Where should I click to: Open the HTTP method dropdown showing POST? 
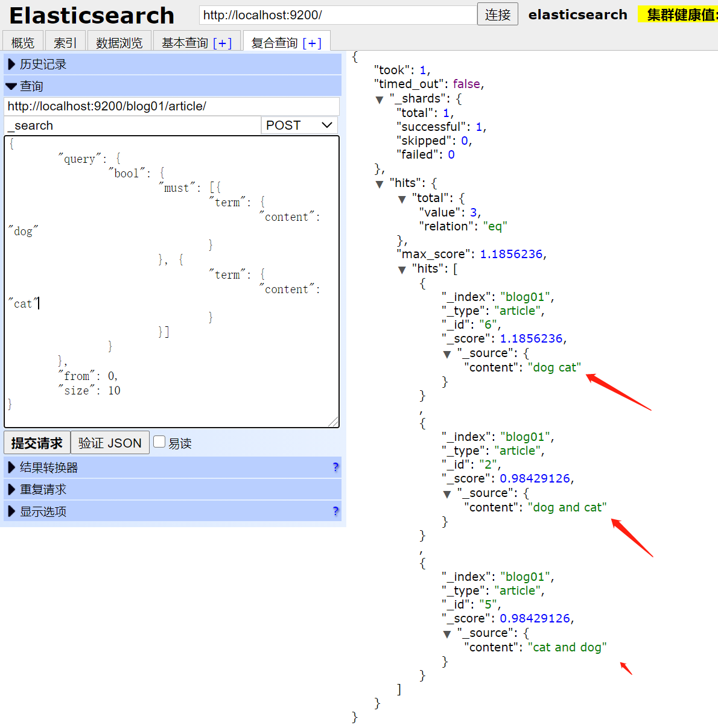[x=299, y=125]
